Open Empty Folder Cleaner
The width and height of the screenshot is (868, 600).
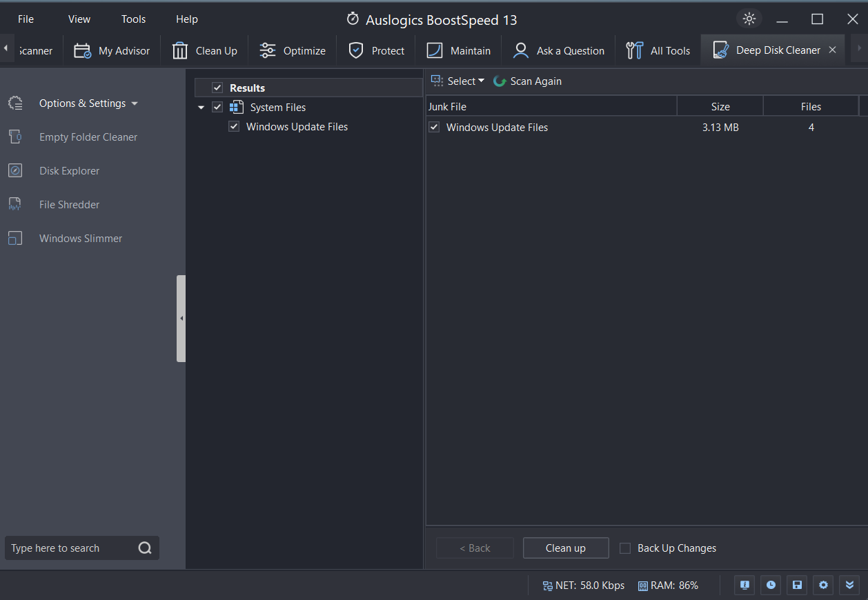88,137
